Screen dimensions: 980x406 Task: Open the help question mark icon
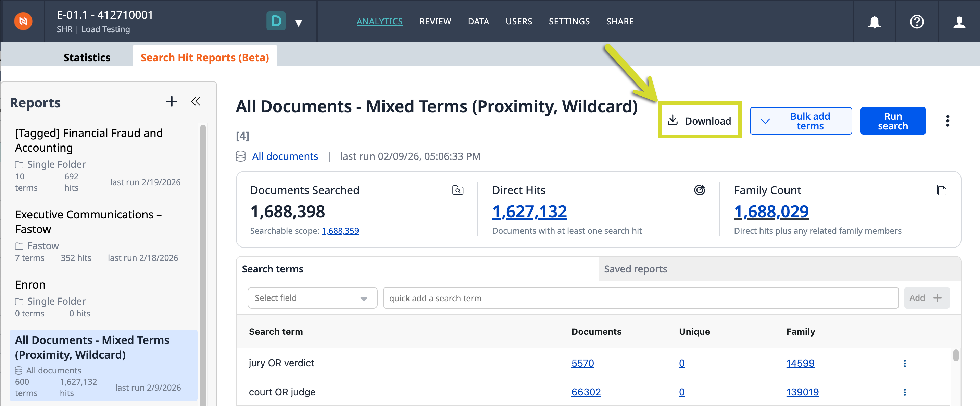tap(916, 22)
